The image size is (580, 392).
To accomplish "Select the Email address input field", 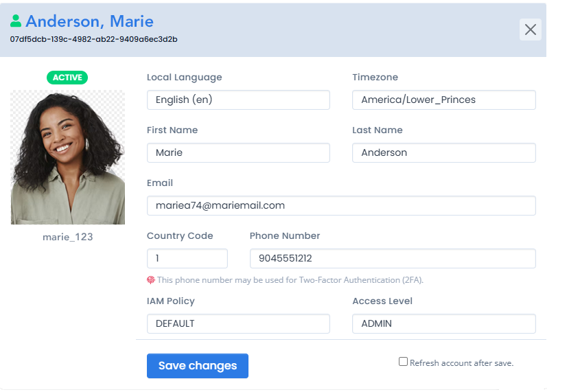I will pos(340,205).
